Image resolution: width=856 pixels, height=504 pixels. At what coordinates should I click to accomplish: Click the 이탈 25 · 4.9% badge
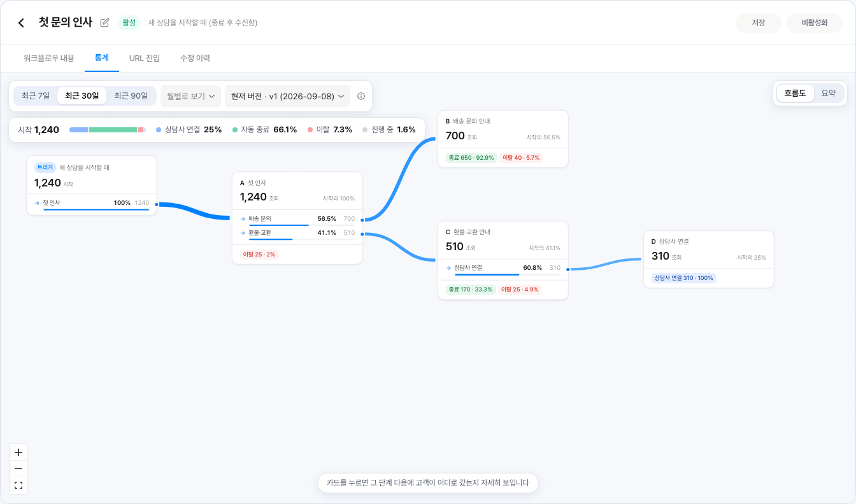[520, 290]
